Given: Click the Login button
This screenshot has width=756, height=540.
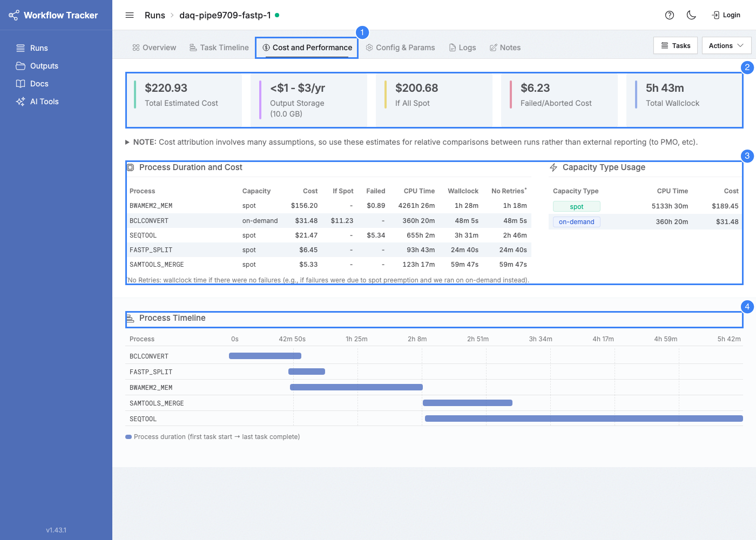Looking at the screenshot, I should (x=726, y=15).
